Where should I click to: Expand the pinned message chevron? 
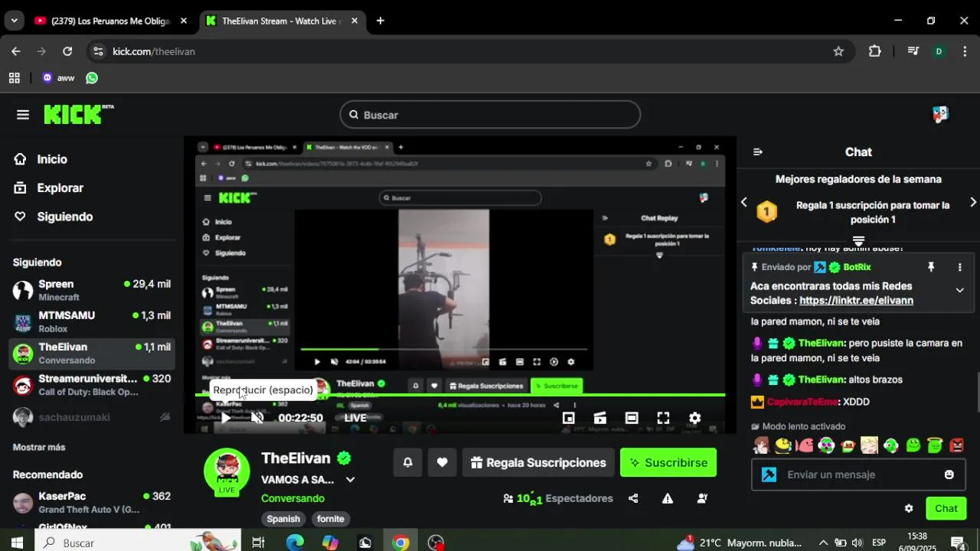coord(959,290)
